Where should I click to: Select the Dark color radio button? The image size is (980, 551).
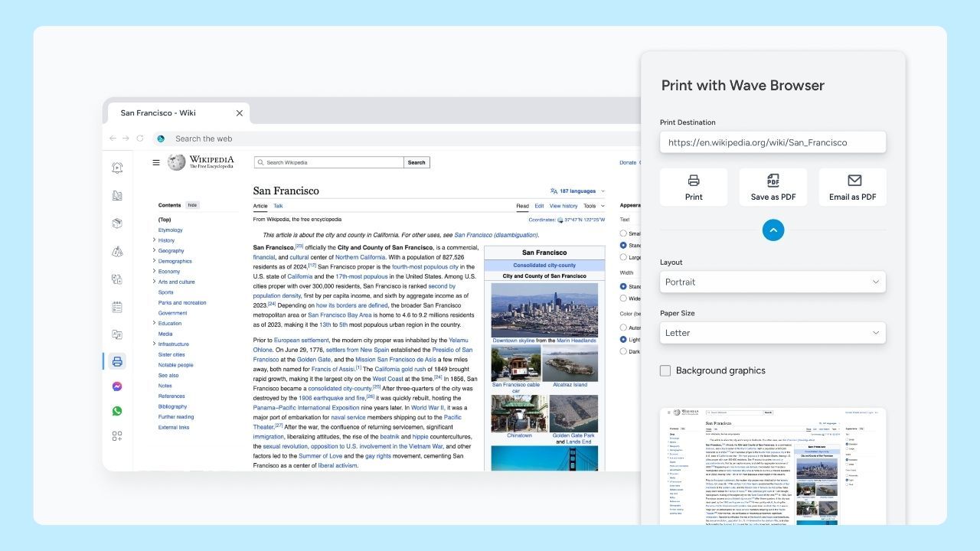tap(623, 352)
